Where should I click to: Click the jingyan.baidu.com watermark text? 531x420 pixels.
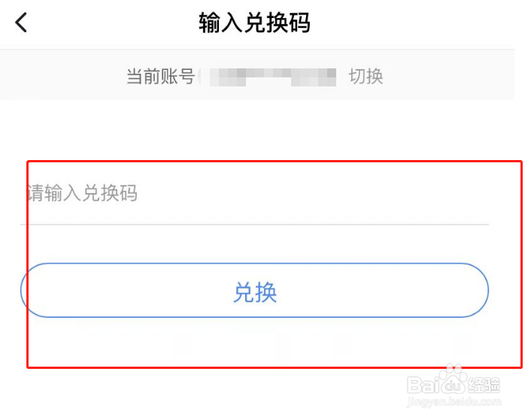tap(454, 402)
